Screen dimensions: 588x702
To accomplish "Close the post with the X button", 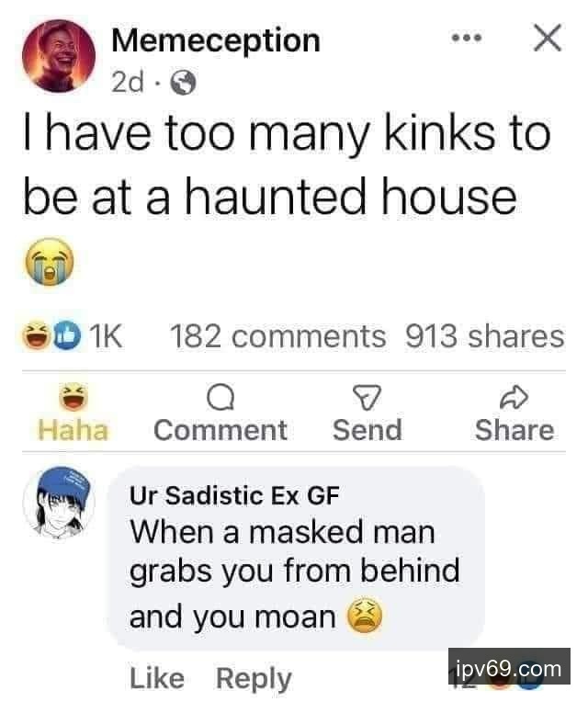I will pos(548,38).
